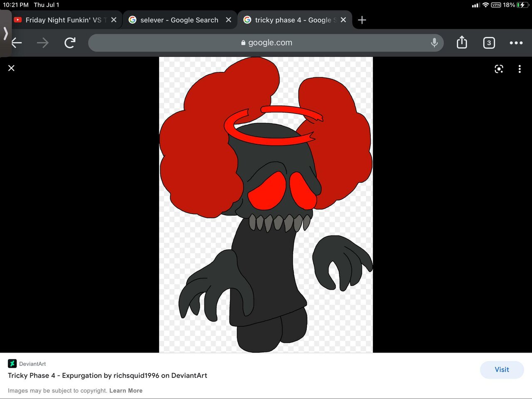Open the share sheet icon

coord(462,42)
